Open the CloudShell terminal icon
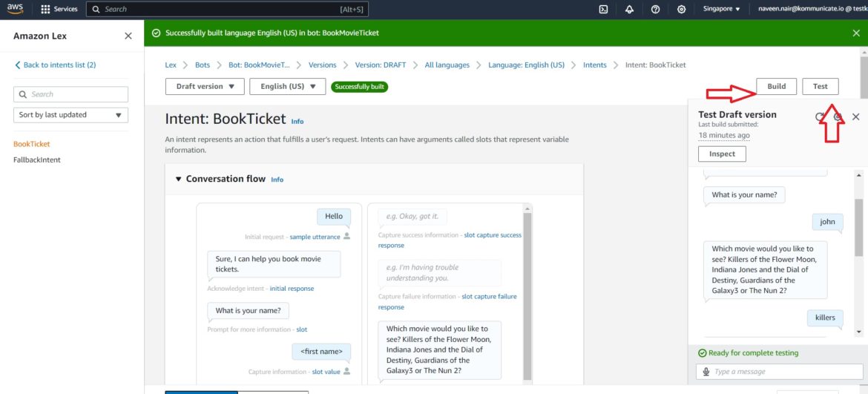The width and height of the screenshot is (868, 394). [604, 9]
